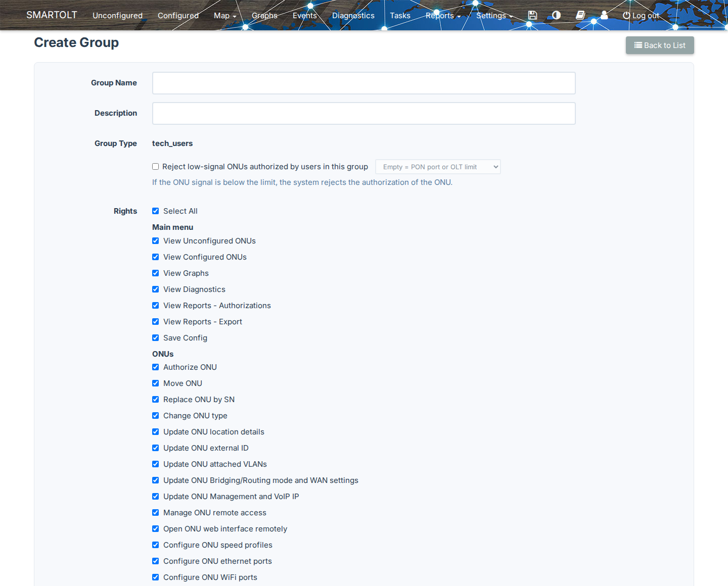Toggle Replace ONU by SN checkbox
Screen dimensions: 728x586
[x=156, y=400]
